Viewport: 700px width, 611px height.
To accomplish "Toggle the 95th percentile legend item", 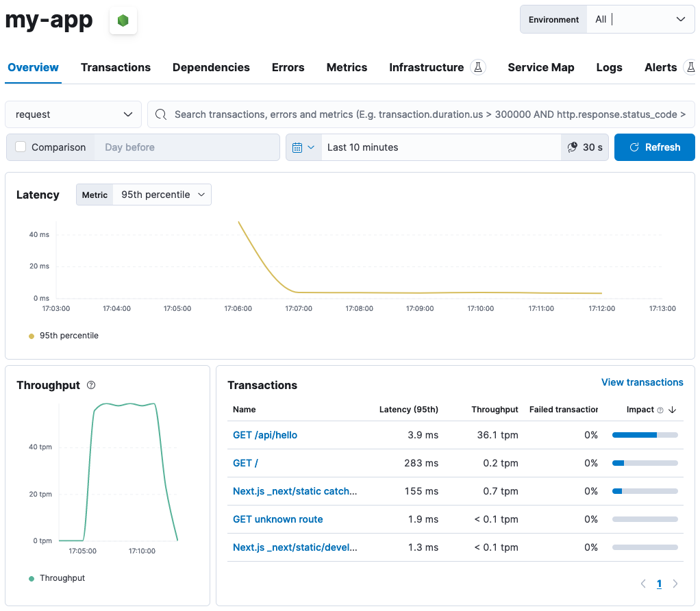I will 68,336.
